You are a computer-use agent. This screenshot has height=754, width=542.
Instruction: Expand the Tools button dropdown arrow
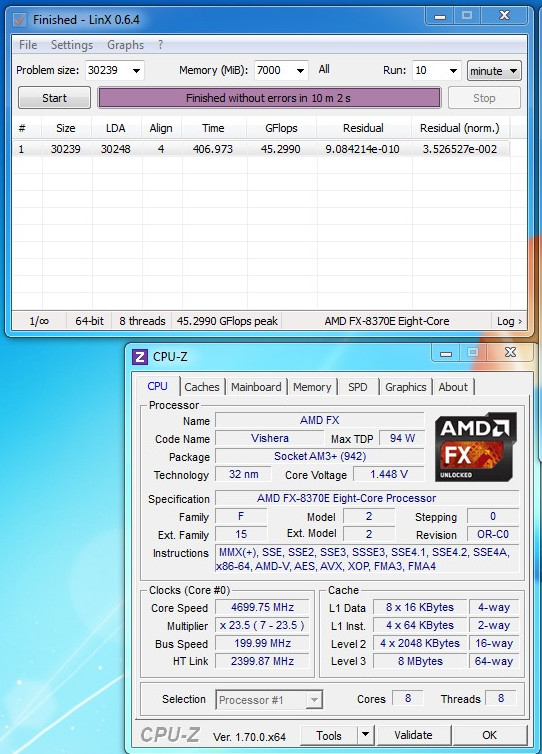tap(365, 734)
